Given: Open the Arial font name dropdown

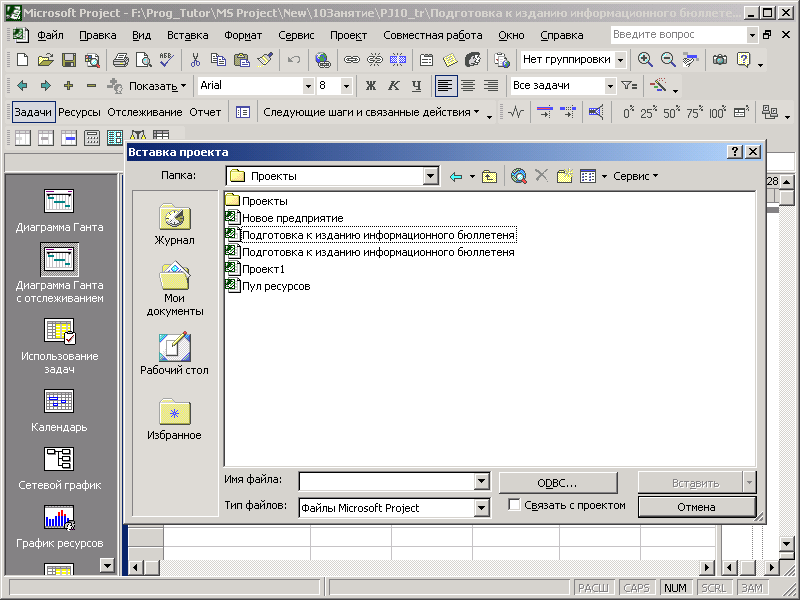Looking at the screenshot, I should point(308,86).
